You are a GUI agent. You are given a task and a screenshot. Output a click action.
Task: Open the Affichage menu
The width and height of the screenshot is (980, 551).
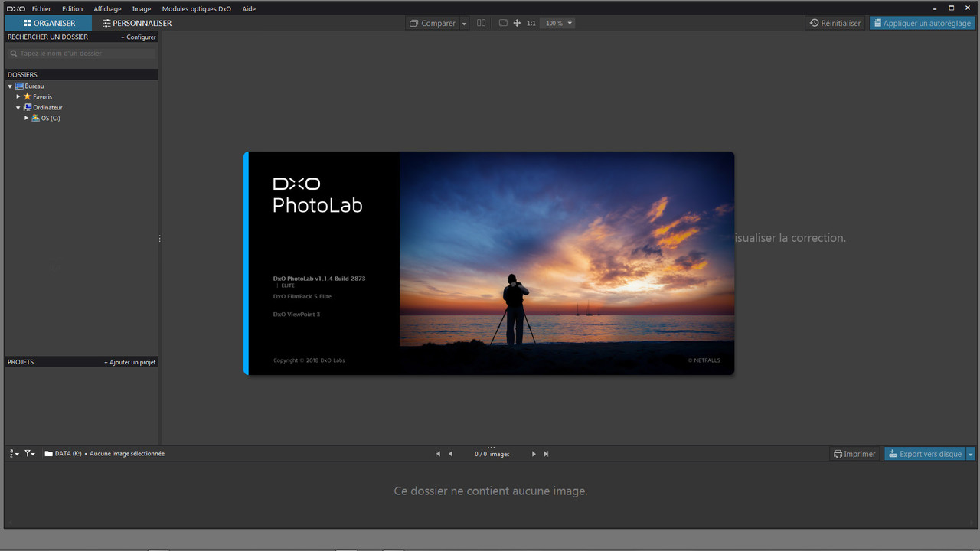coord(107,9)
